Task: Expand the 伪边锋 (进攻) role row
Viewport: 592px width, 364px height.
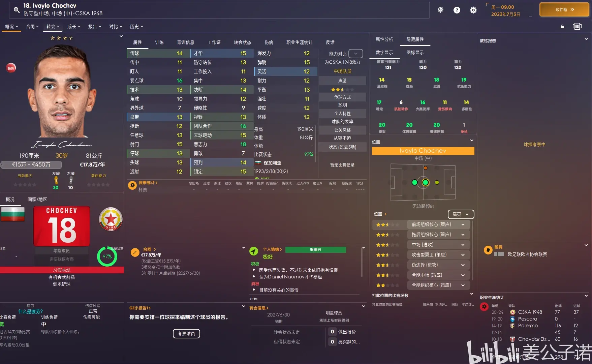Action: tap(438, 265)
